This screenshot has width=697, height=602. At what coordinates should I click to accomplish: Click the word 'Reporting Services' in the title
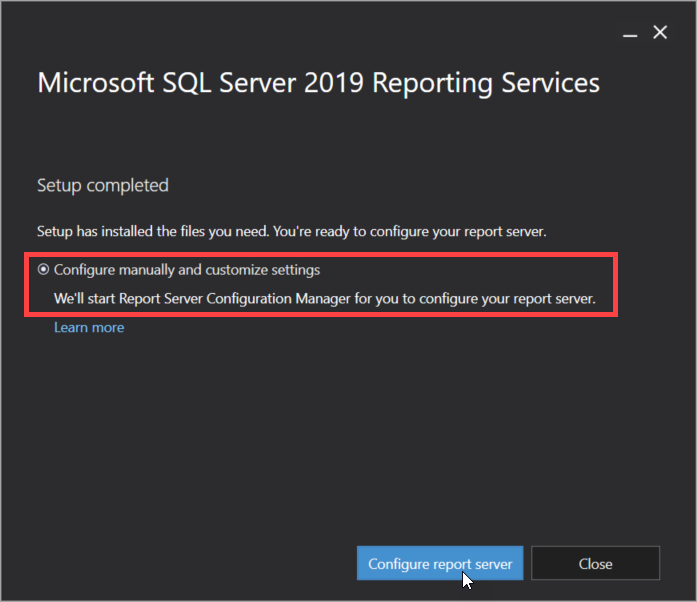486,83
